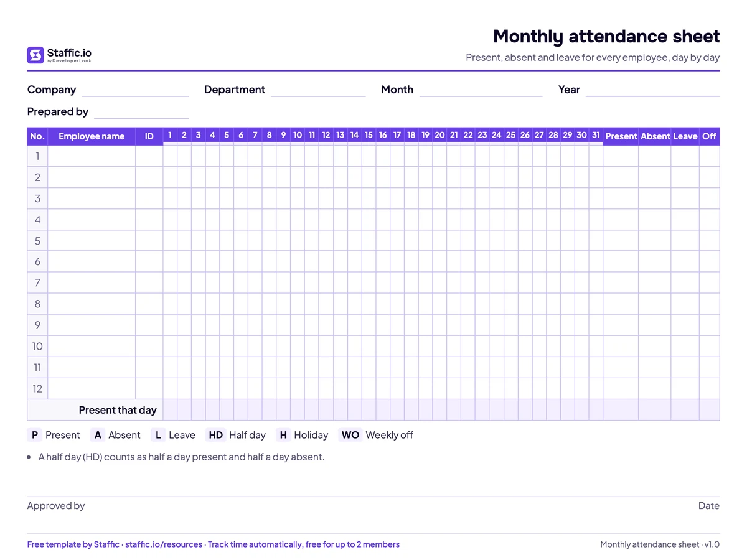Image resolution: width=747 pixels, height=560 pixels.
Task: Select the 'Off' totals column header
Action: click(x=710, y=136)
